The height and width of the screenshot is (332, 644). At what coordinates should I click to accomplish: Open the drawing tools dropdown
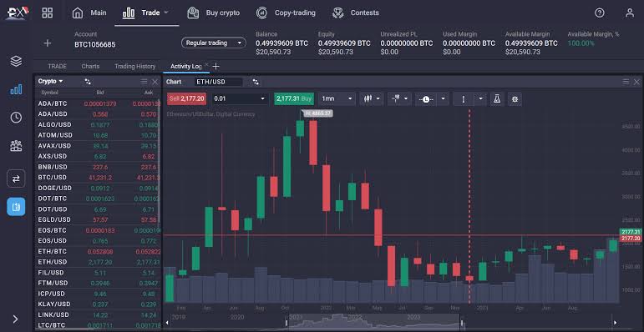click(x=399, y=99)
